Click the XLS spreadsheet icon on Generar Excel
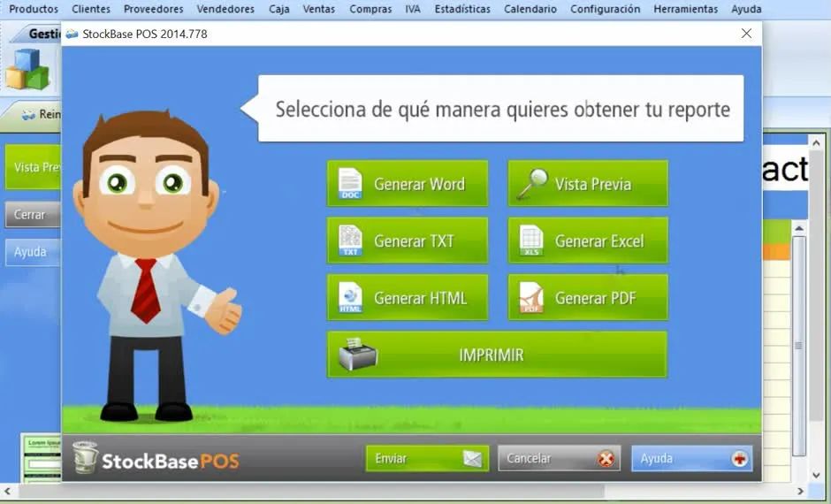The image size is (831, 504). (531, 241)
